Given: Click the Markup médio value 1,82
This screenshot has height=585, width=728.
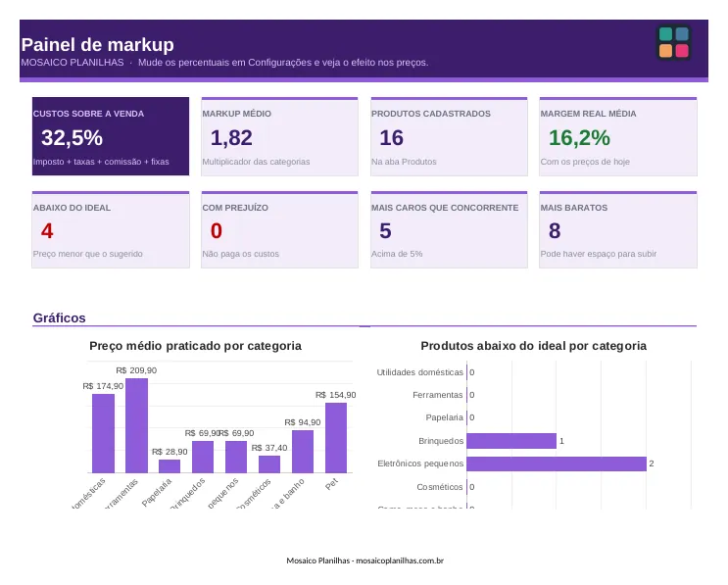Looking at the screenshot, I should (x=231, y=138).
